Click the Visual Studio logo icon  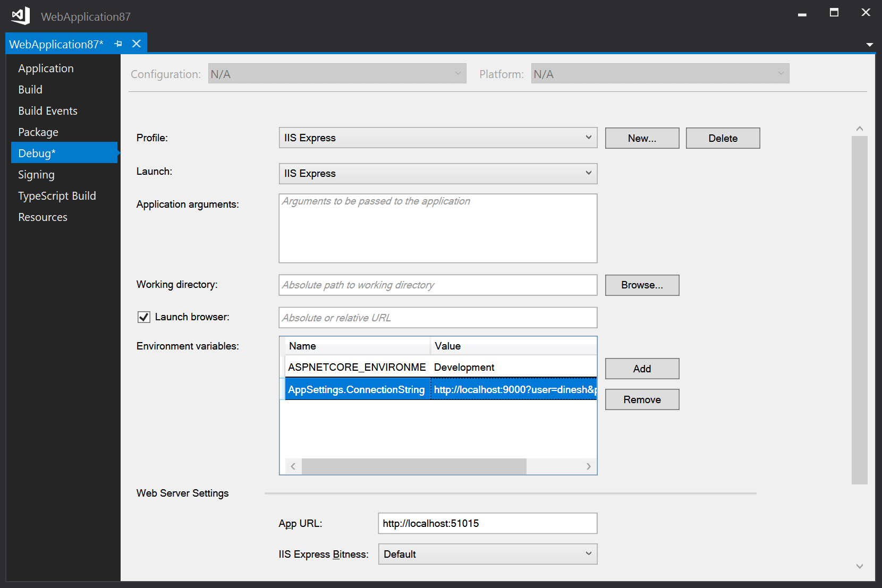coord(21,16)
